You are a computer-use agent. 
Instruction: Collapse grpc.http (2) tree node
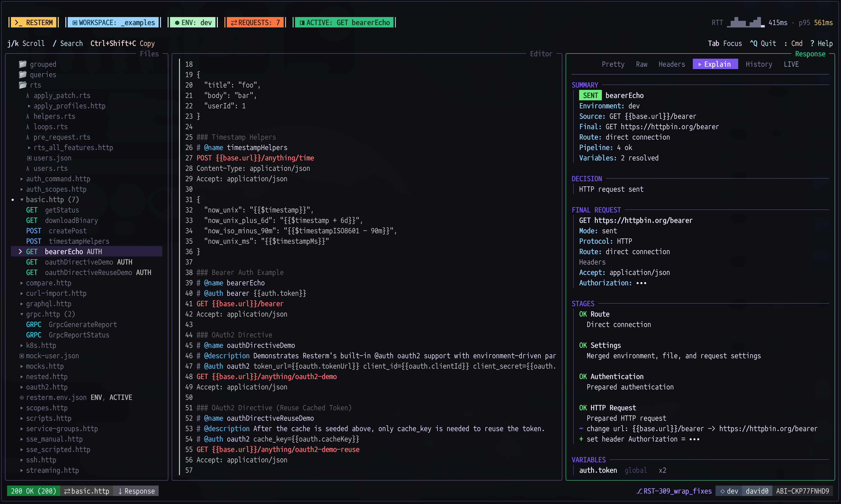[x=22, y=314]
